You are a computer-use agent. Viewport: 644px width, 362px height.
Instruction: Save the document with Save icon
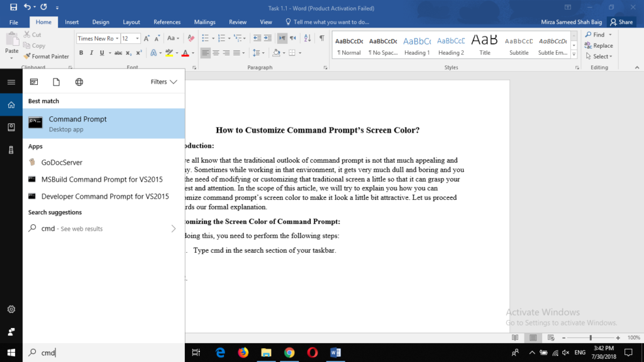[14, 8]
